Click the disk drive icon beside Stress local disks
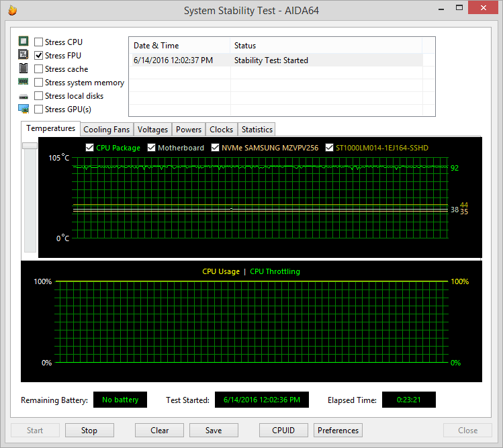This screenshot has width=503, height=448. coord(23,96)
